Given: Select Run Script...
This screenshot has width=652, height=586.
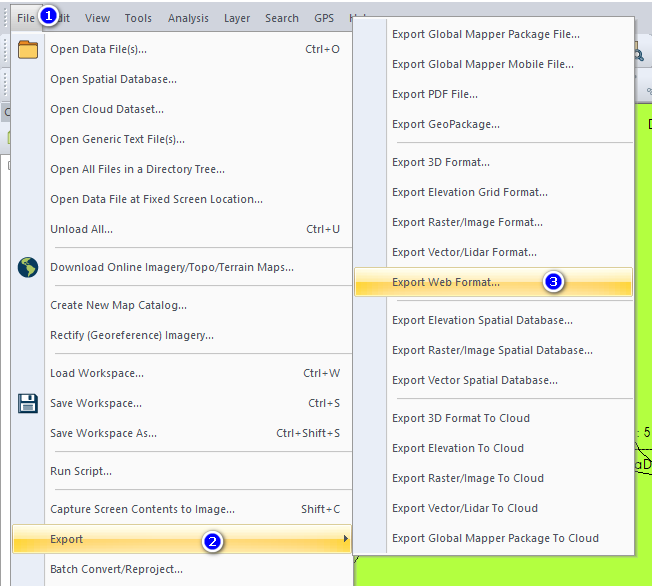Looking at the screenshot, I should (x=182, y=471).
